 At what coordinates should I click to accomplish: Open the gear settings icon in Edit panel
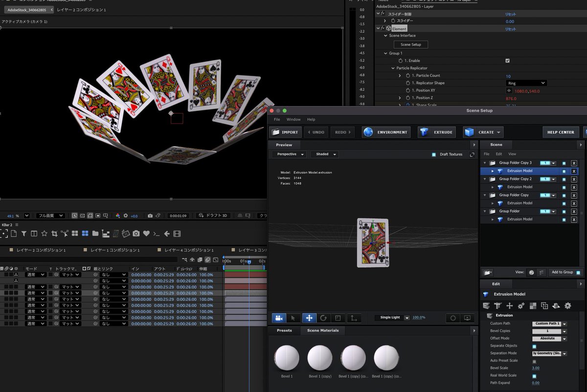click(568, 305)
